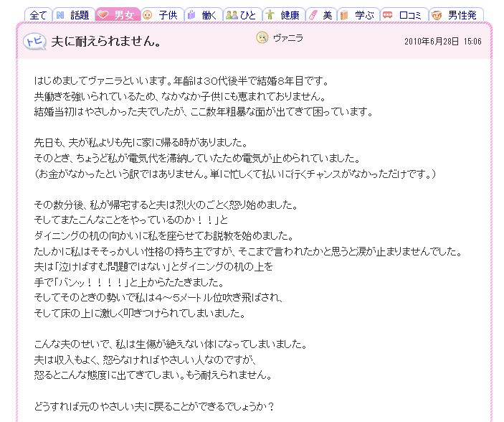Click the smiley face icon on 子供 tab
The width and height of the screenshot is (504, 422).
[147, 15]
